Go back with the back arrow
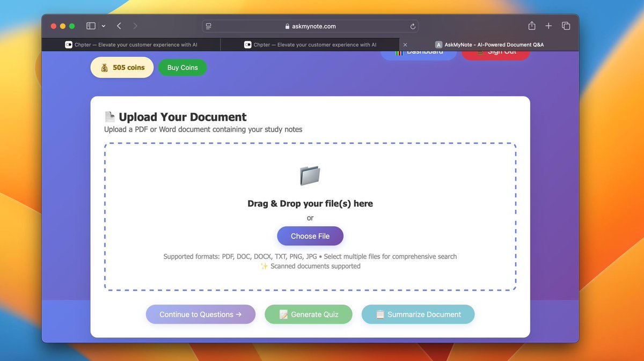 pos(119,26)
